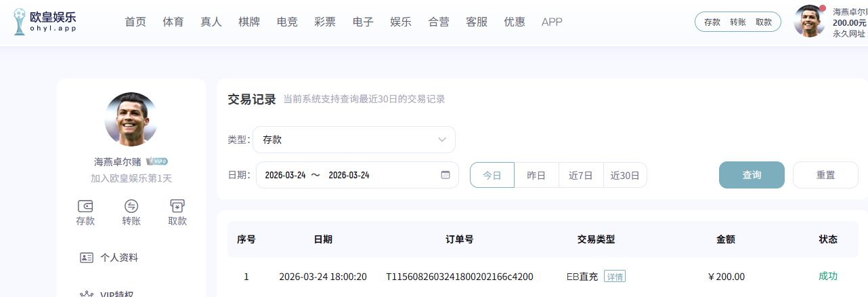Open 电子 navigation item
Image resolution: width=868 pixels, height=297 pixels.
pos(363,22)
